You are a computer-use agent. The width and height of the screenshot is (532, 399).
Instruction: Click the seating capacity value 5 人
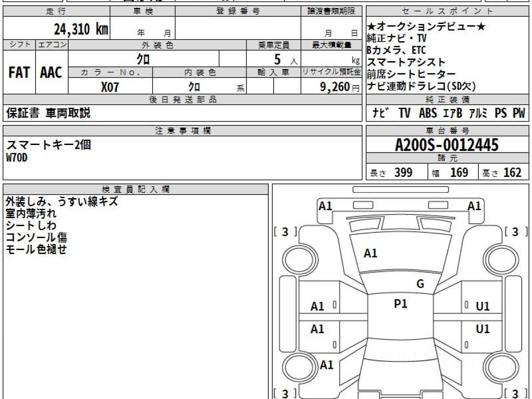pos(286,59)
